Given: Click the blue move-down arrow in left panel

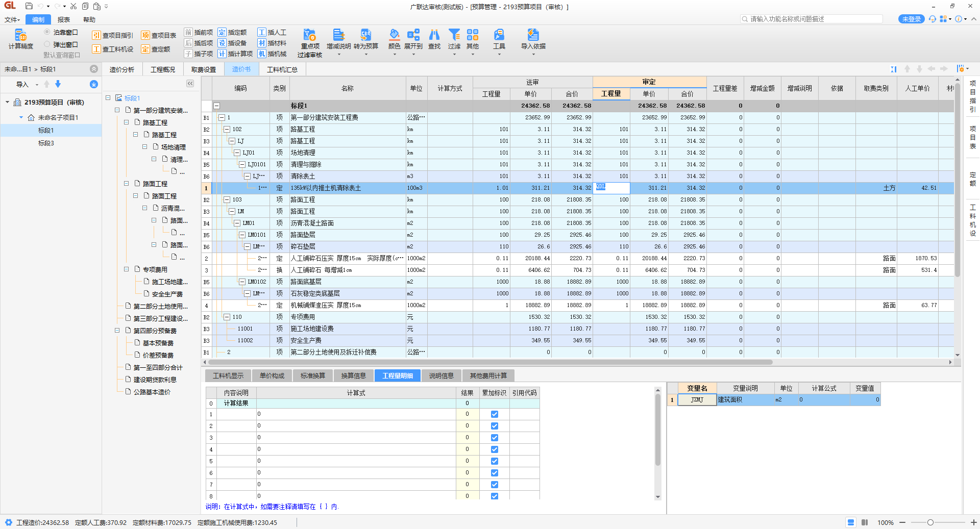Looking at the screenshot, I should pyautogui.click(x=58, y=84).
